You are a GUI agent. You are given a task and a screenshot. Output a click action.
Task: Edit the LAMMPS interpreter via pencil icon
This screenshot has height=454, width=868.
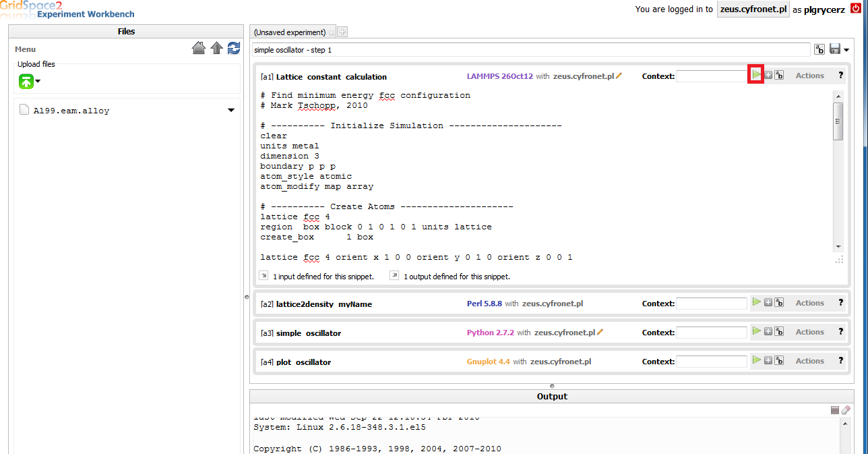point(619,76)
